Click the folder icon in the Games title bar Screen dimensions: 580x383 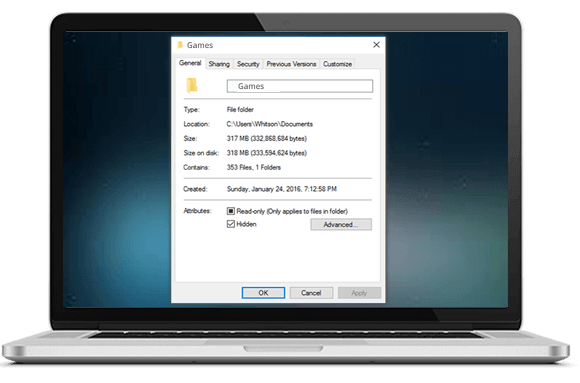pyautogui.click(x=180, y=45)
